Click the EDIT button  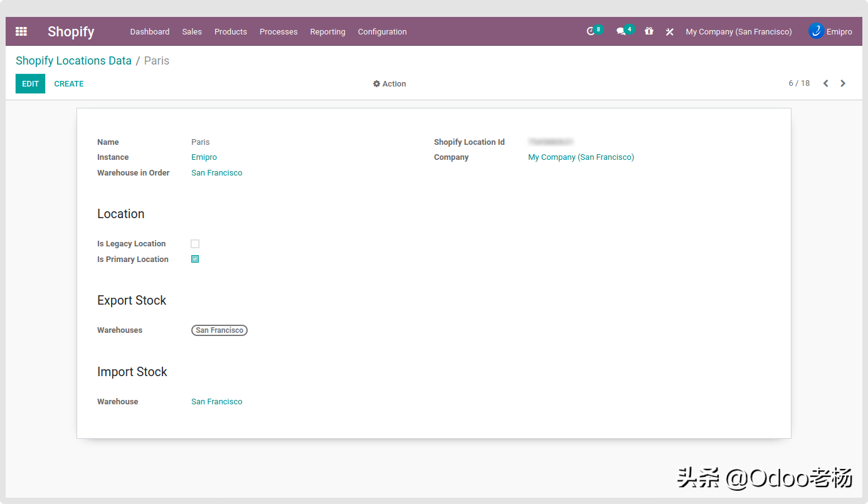pos(30,83)
